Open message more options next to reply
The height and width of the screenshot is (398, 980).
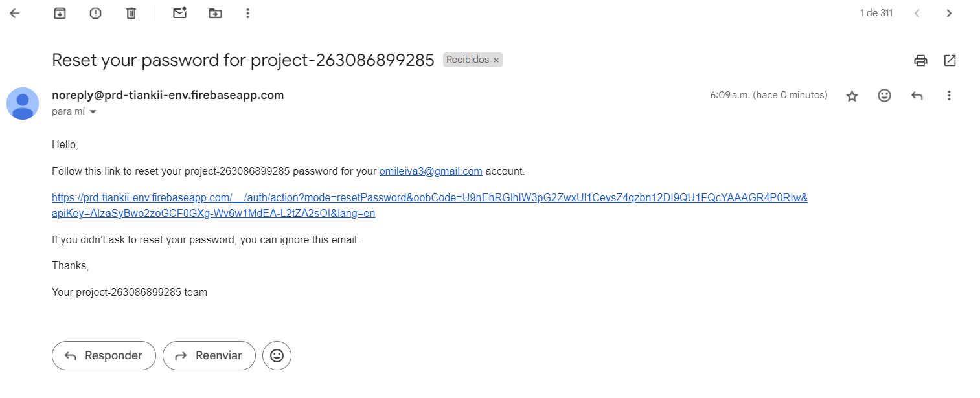coord(949,95)
